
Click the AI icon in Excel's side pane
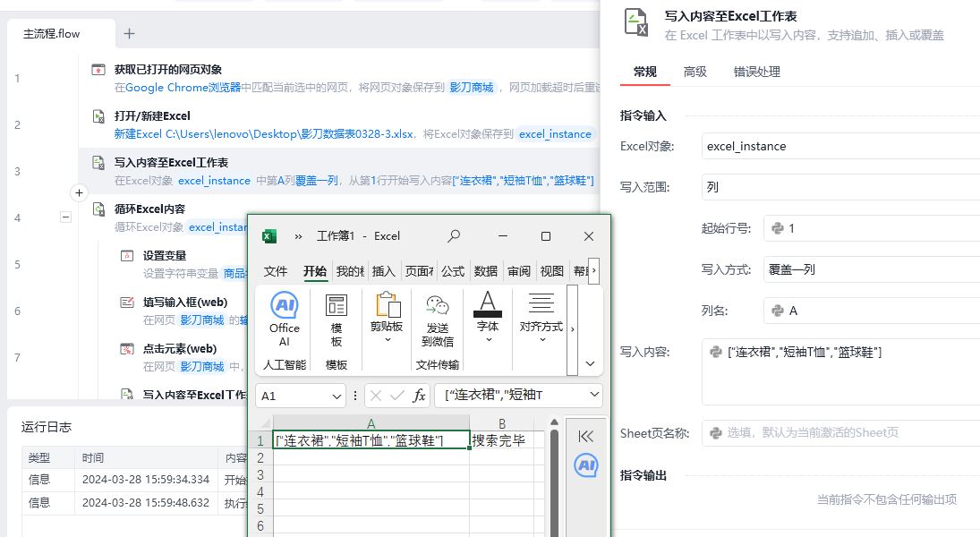pyautogui.click(x=586, y=465)
